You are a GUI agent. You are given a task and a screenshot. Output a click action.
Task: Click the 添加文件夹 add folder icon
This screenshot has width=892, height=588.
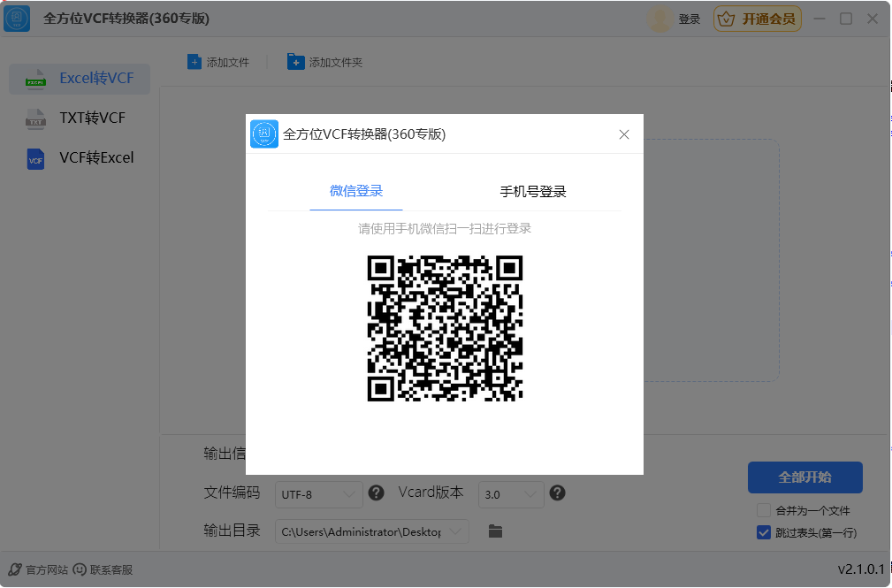click(x=295, y=62)
